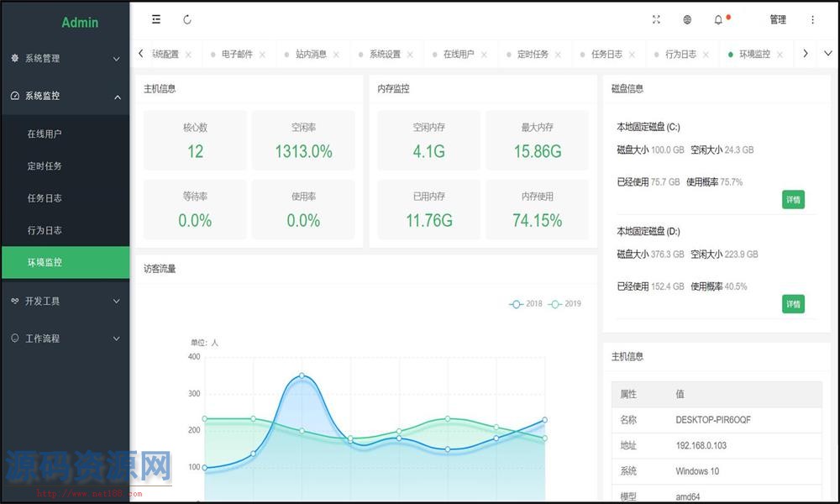
Task: Close the 在线用户 tab
Action: coord(485,55)
